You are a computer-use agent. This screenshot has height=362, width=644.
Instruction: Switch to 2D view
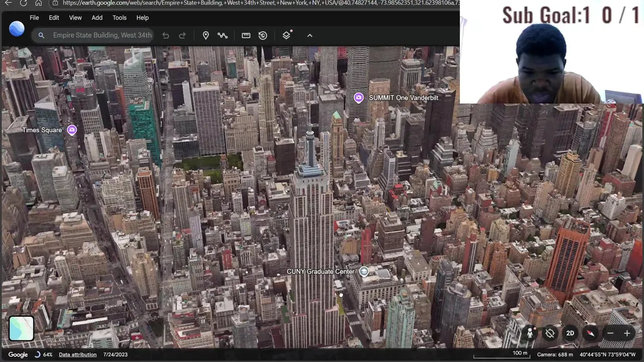click(570, 333)
